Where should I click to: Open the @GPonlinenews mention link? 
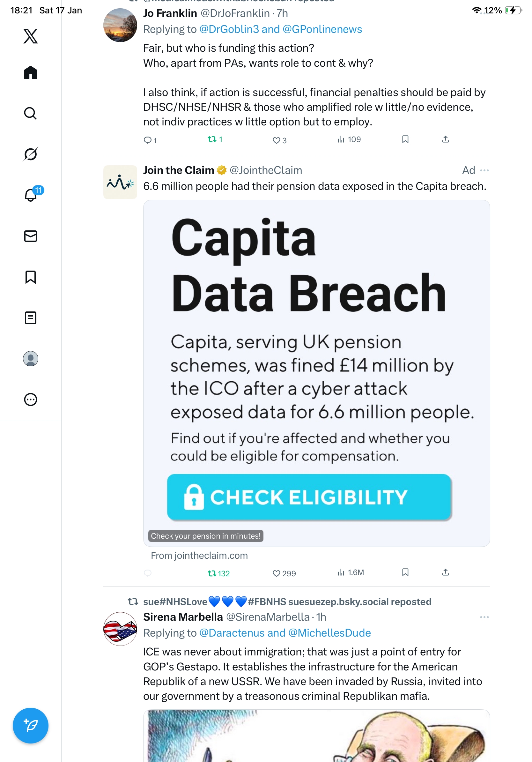pyautogui.click(x=322, y=29)
